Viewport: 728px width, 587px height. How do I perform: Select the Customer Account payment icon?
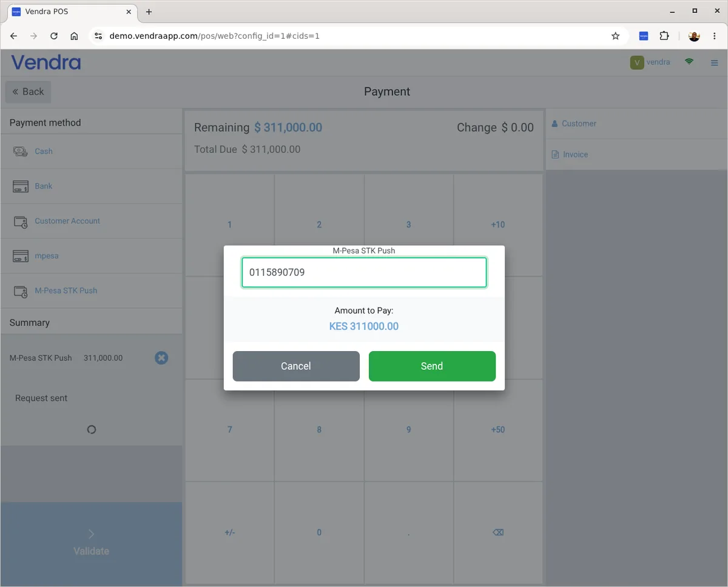21,221
